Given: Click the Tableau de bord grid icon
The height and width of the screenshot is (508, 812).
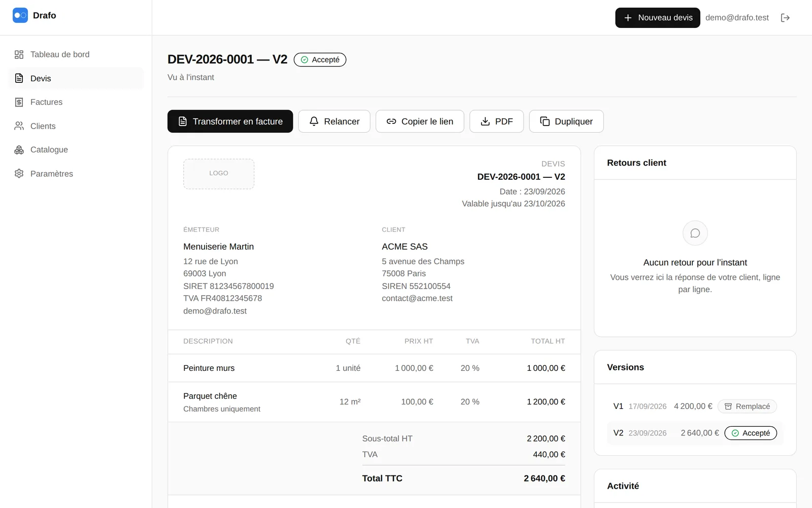Looking at the screenshot, I should tap(19, 54).
